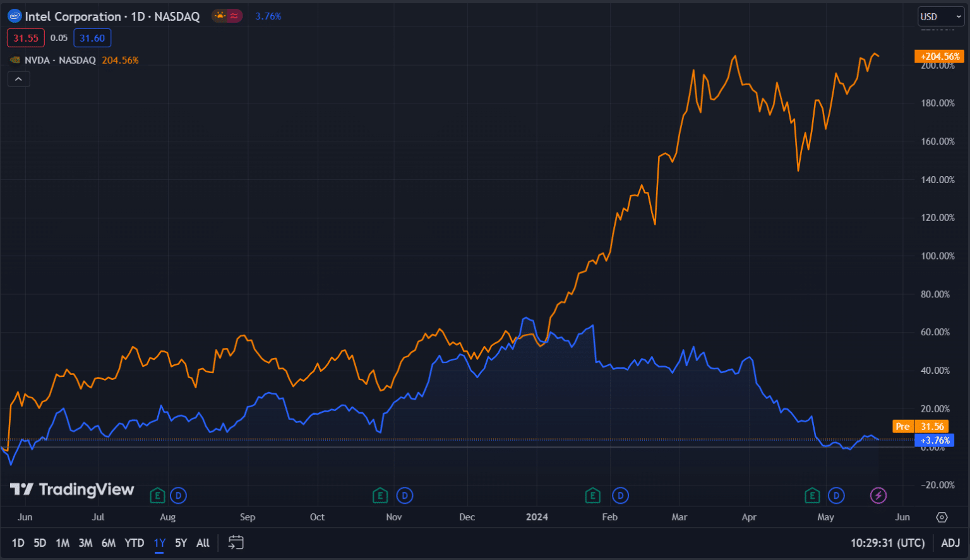Click the Intel Corporation · 1D · NASDAQ title
The width and height of the screenshot is (970, 560).
click(112, 16)
